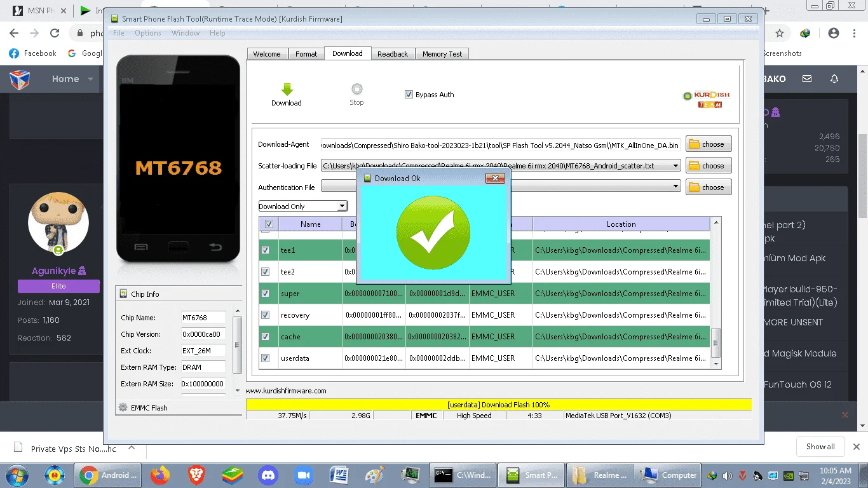Image resolution: width=868 pixels, height=488 pixels.
Task: Click choose for Download-Agent
Action: pos(709,144)
